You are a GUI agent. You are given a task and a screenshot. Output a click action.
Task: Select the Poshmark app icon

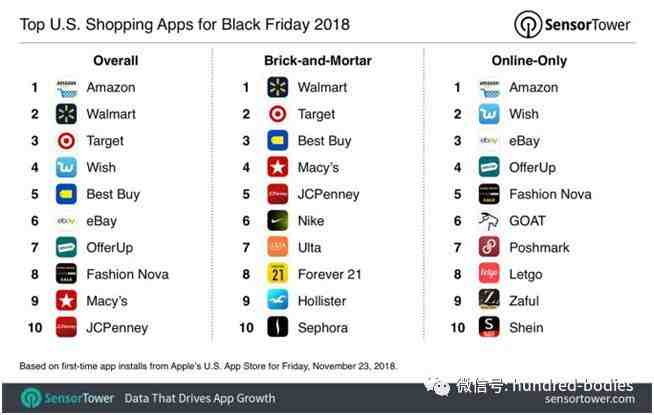489,248
